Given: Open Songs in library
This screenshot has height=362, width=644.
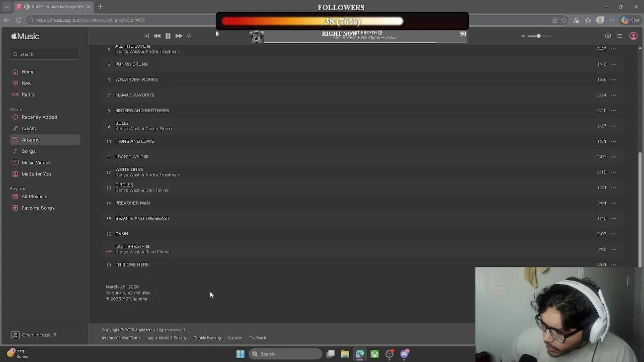Looking at the screenshot, I should [29, 151].
